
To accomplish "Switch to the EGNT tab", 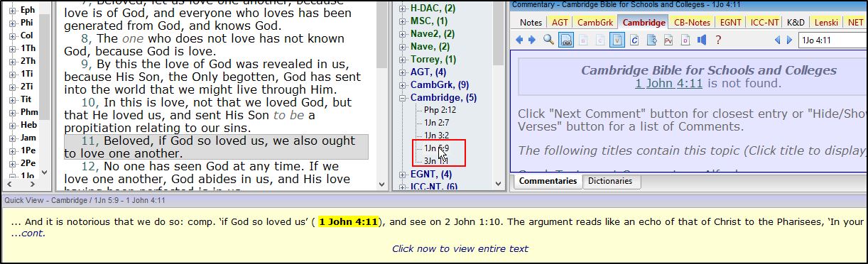I will (730, 22).
